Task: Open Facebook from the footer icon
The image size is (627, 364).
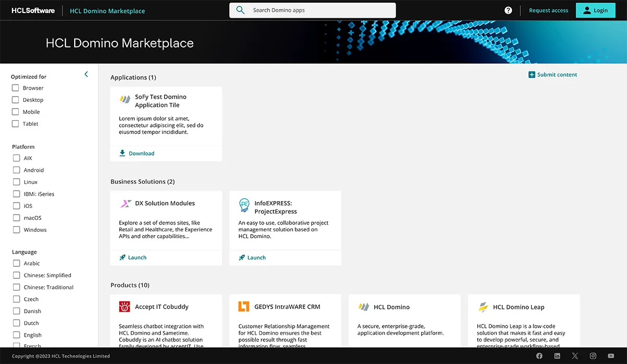Action: (x=539, y=356)
